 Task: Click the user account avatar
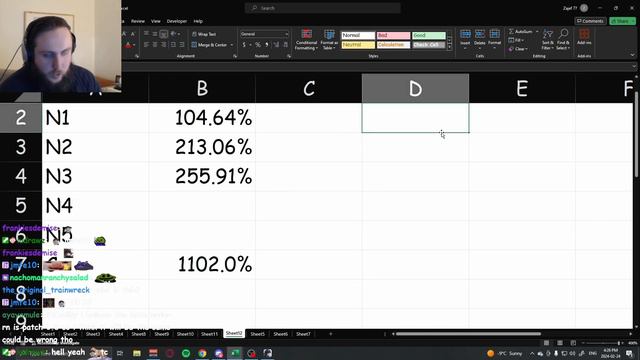(x=584, y=8)
